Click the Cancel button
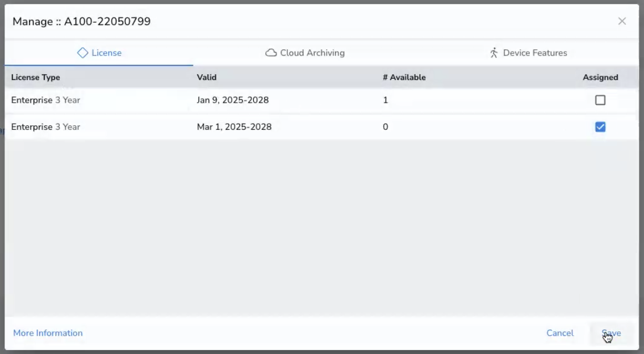 [x=560, y=333]
